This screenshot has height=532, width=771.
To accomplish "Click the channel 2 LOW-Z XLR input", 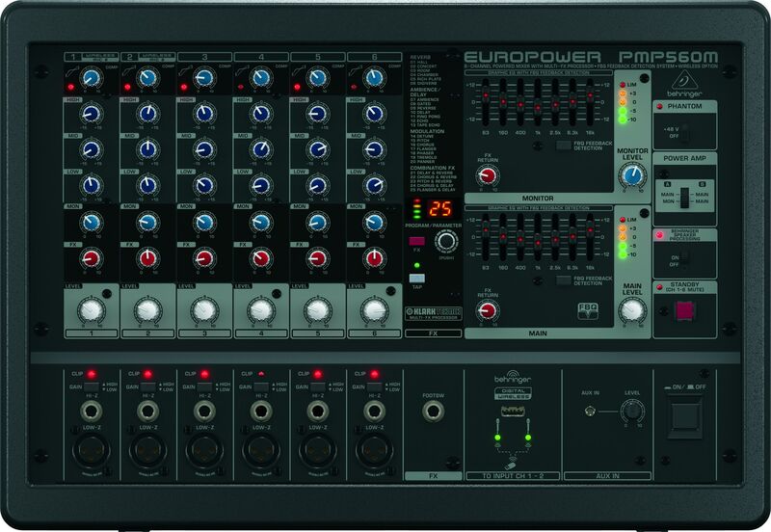I will point(148,451).
